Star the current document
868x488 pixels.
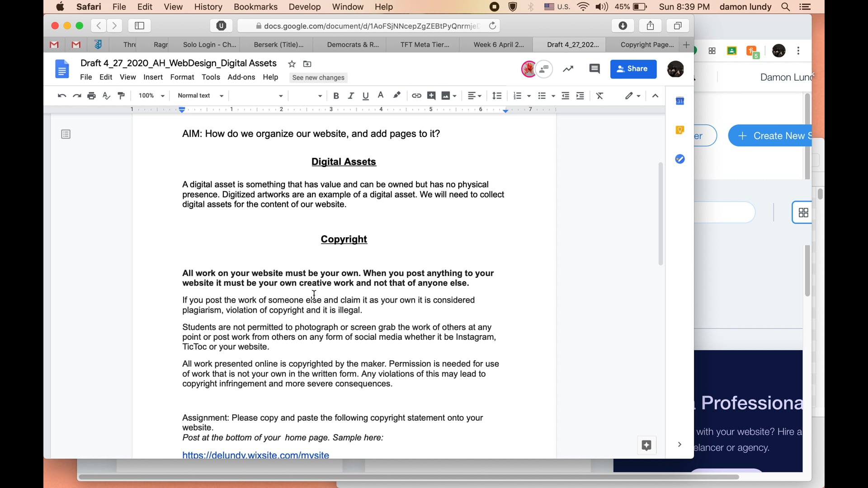point(292,64)
